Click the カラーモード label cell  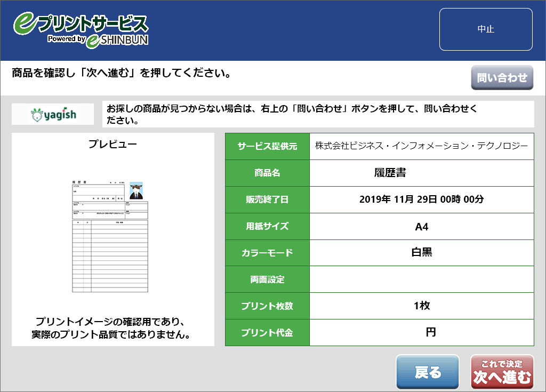click(268, 253)
